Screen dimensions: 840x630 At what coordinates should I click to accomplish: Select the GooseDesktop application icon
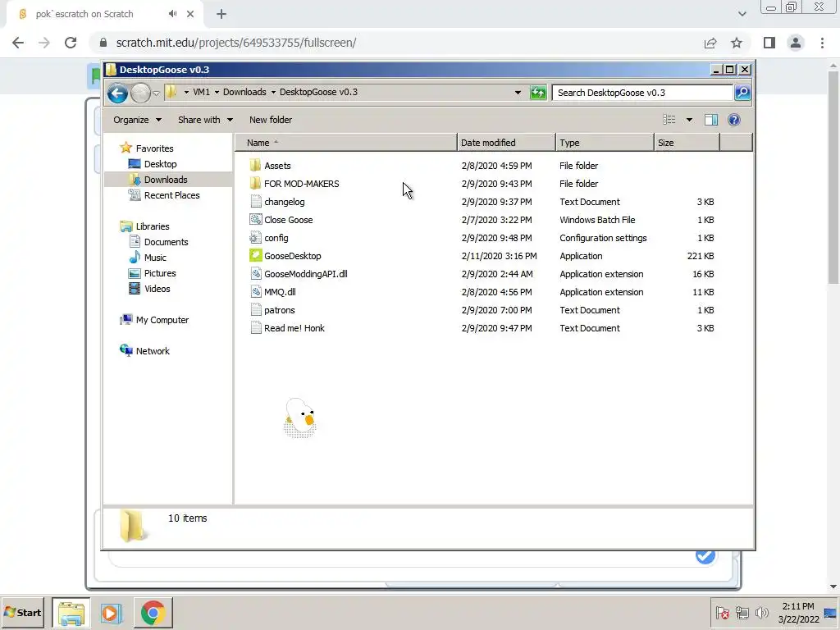coord(256,256)
